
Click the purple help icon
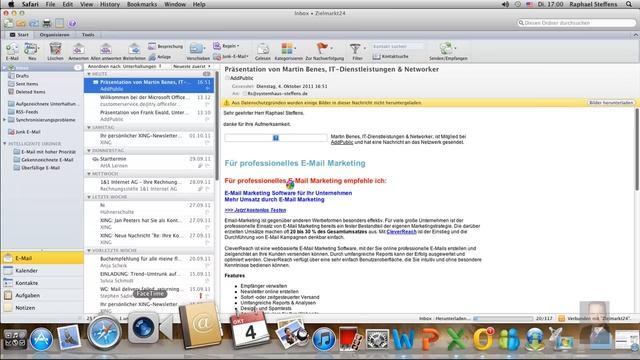tap(72, 23)
